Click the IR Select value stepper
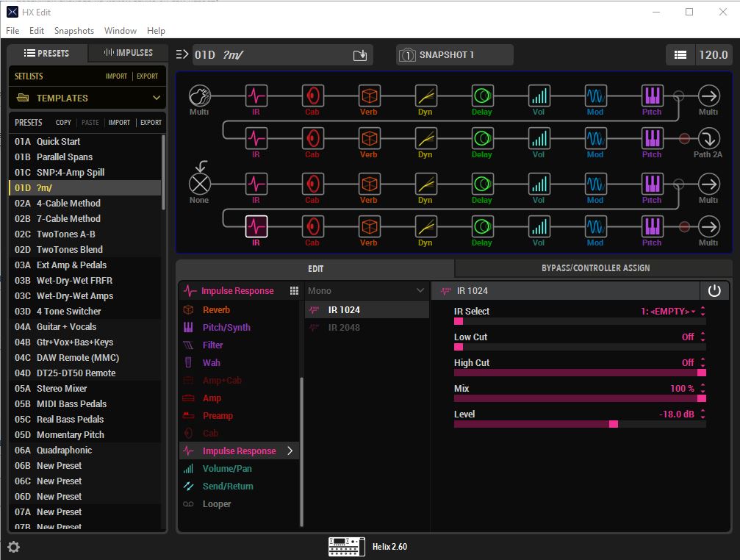 703,312
